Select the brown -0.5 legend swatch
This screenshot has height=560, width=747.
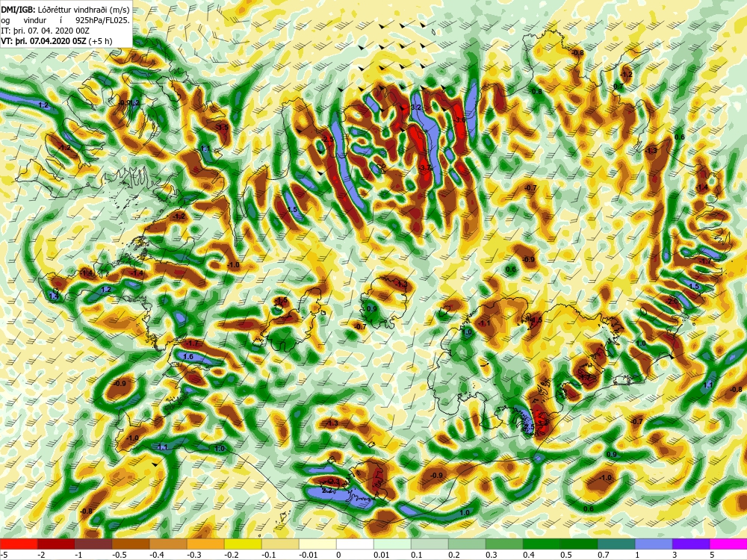131,544
